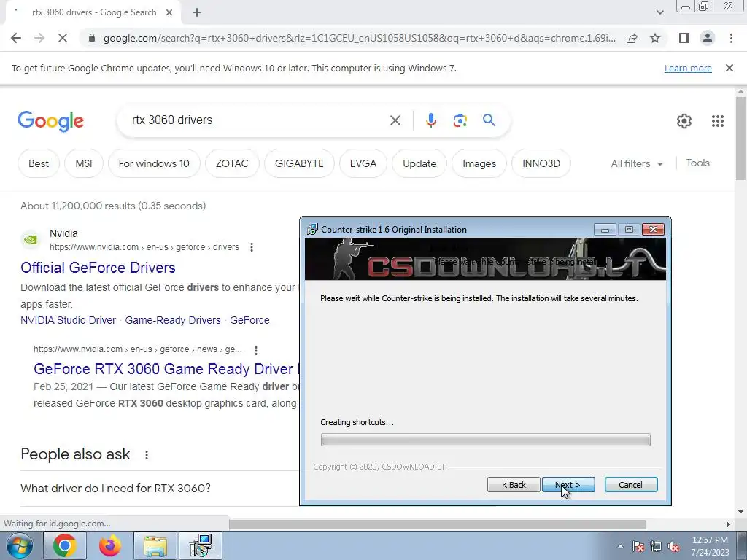Click Next in installer
Screen dimensions: 747x560
pyautogui.click(x=568, y=485)
